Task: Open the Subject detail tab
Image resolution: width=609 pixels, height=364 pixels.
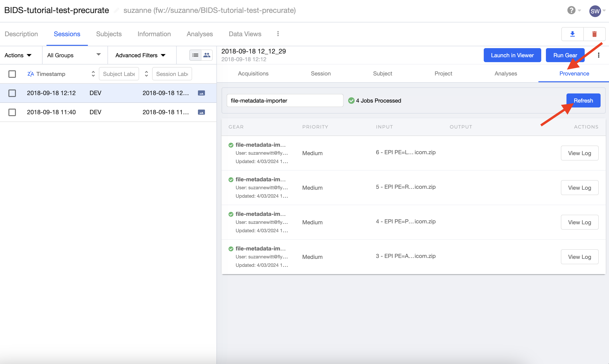Action: pos(382,73)
